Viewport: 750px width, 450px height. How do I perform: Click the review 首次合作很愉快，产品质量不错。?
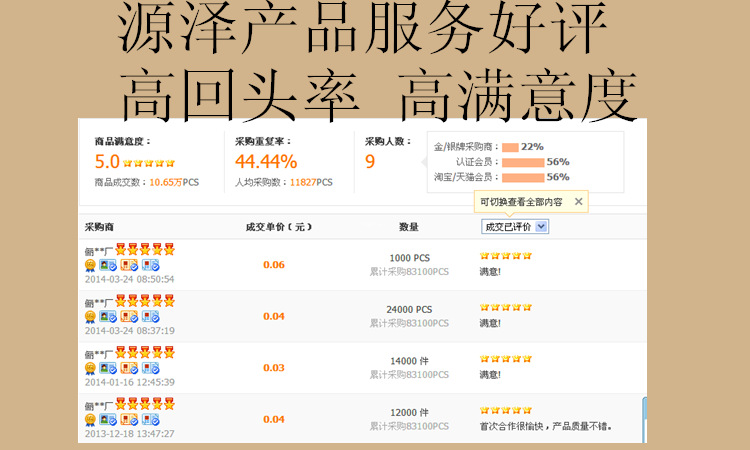[546, 426]
